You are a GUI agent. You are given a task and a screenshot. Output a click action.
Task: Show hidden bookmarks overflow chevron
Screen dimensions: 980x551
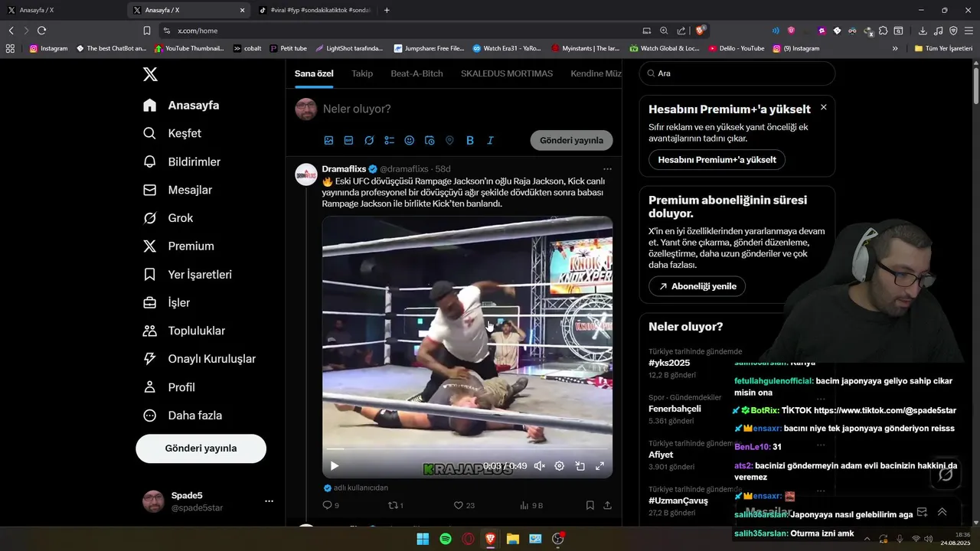click(895, 48)
